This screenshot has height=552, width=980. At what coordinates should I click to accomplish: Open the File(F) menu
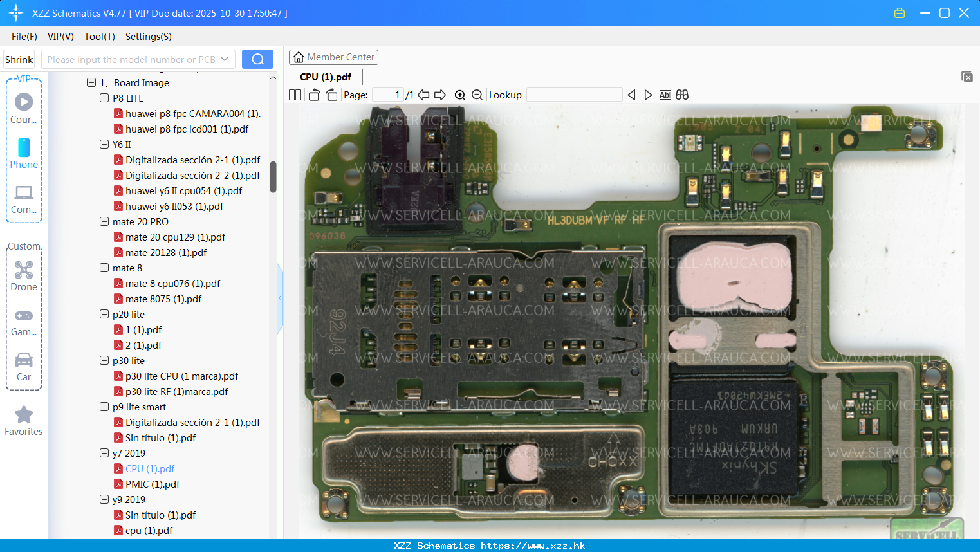click(x=24, y=37)
